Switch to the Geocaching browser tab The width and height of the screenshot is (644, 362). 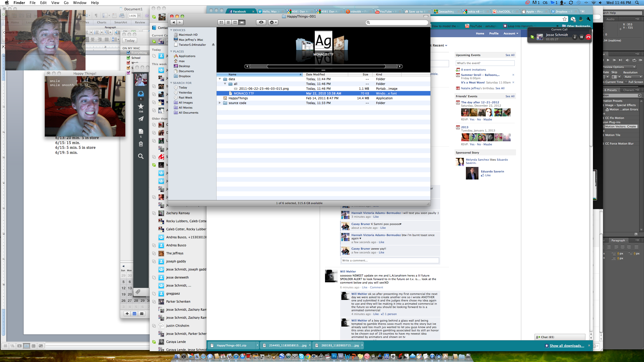tap(447, 12)
